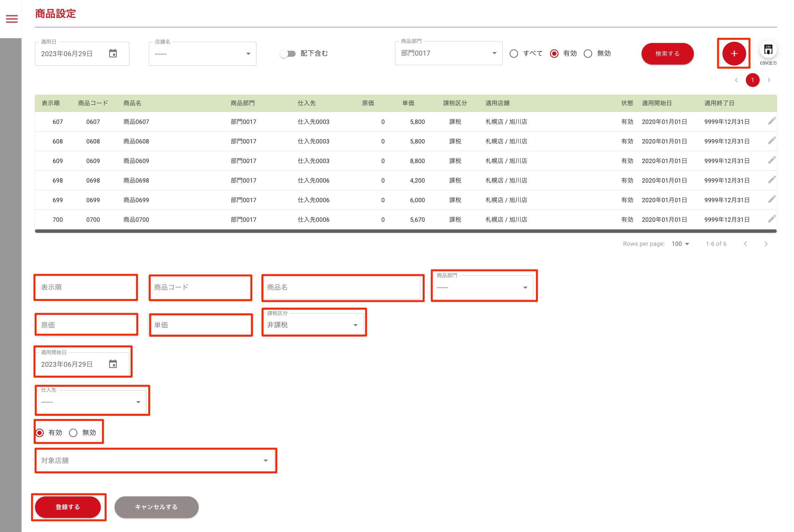Open the hamburger menu icon
The image size is (794, 532).
[x=12, y=19]
